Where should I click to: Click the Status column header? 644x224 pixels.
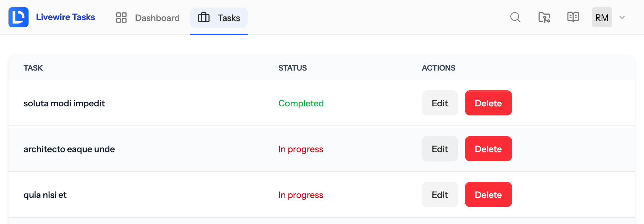pyautogui.click(x=293, y=68)
